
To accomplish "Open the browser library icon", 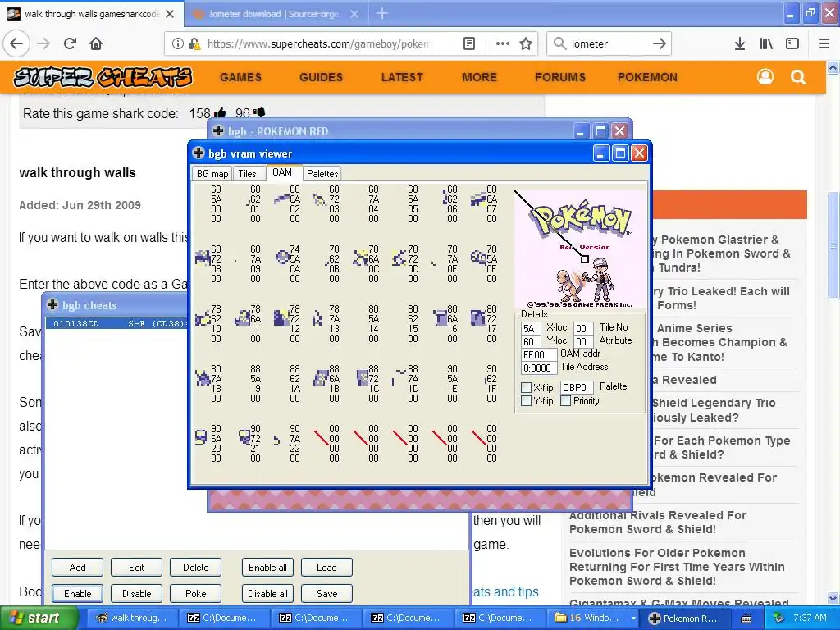I will point(766,43).
